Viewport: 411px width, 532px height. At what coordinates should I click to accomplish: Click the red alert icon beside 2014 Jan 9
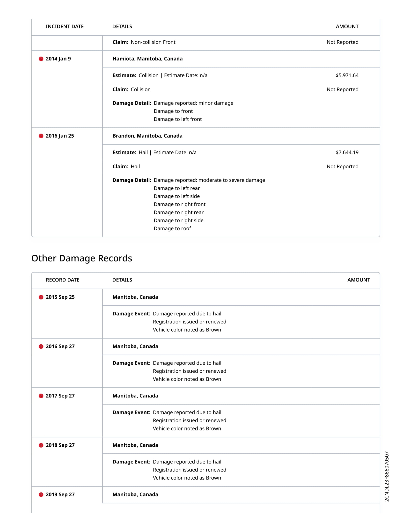coord(41,59)
